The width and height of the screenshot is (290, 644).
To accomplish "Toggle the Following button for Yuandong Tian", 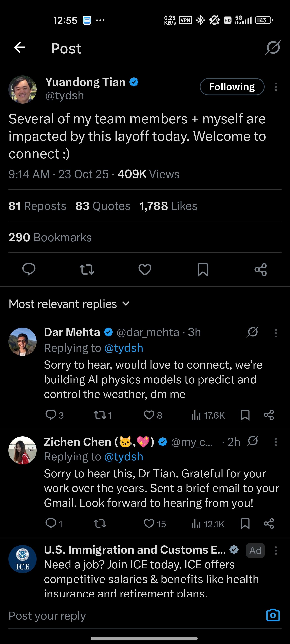I will tap(232, 87).
